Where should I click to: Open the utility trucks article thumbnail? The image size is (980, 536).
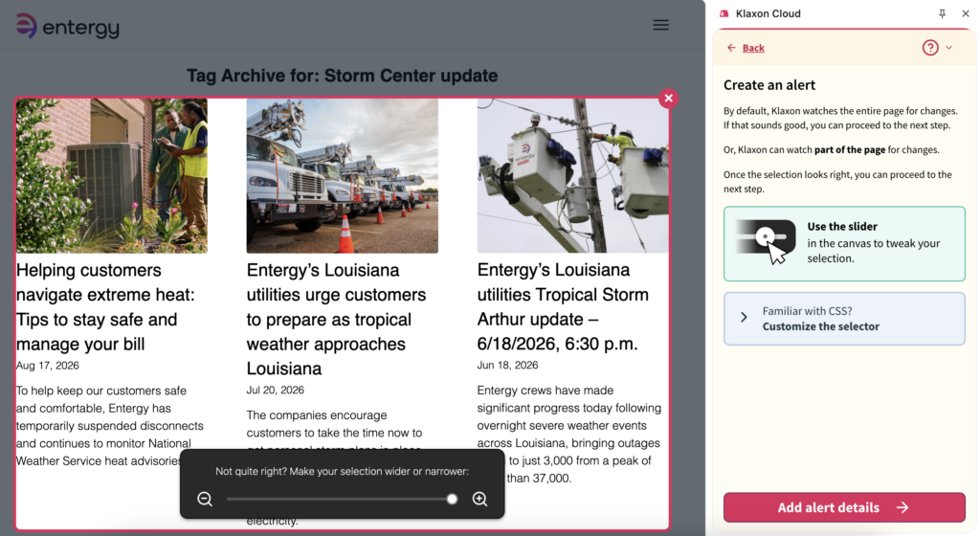pyautogui.click(x=342, y=175)
